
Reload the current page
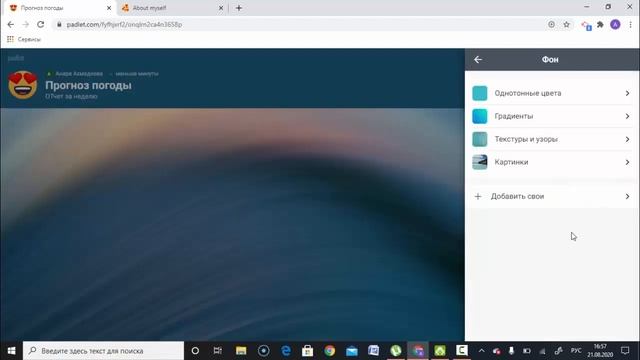(x=40, y=24)
